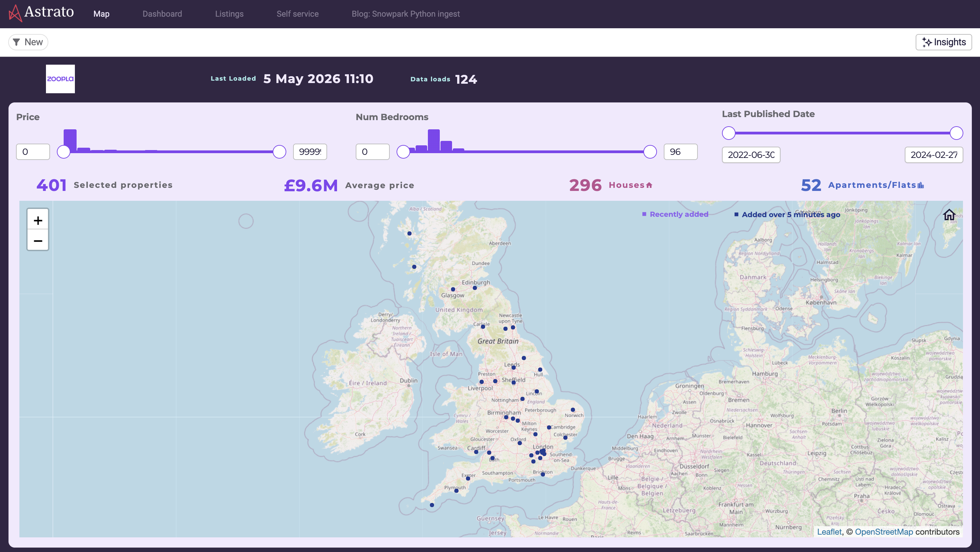Click the property marker near Norwich

click(573, 410)
